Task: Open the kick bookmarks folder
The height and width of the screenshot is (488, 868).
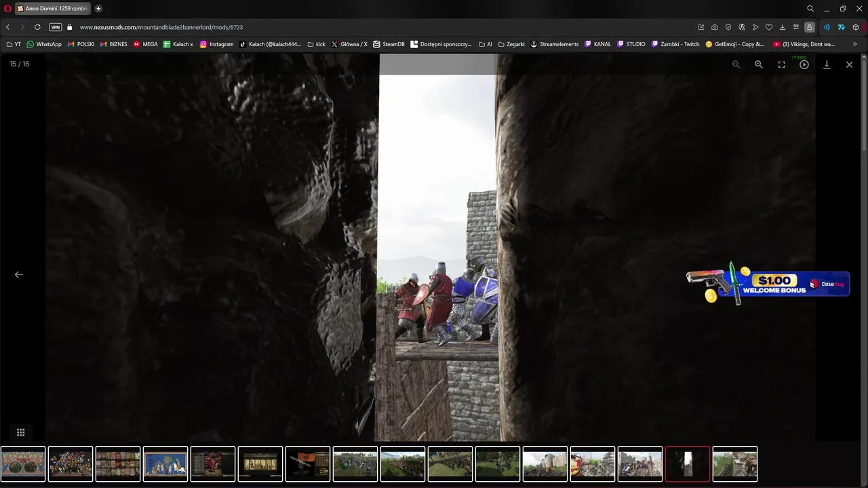Action: 317,44
